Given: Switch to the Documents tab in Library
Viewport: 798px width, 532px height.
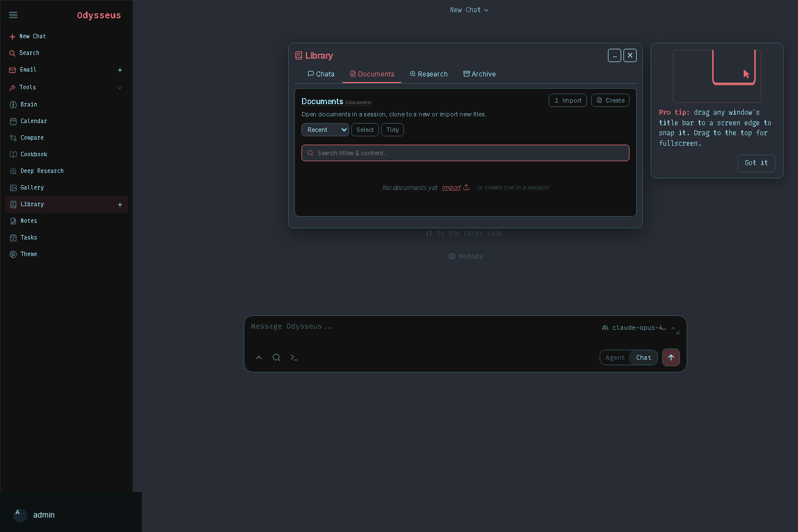Looking at the screenshot, I should coord(372,74).
